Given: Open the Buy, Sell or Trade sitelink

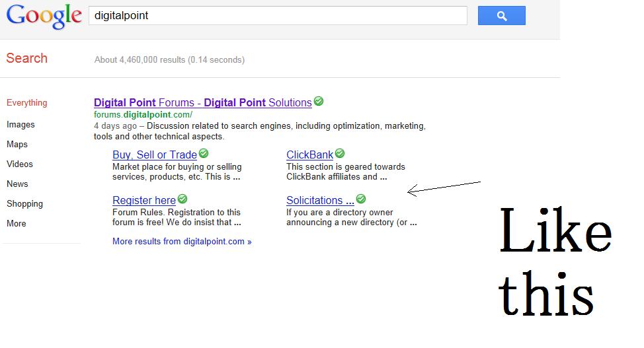Looking at the screenshot, I should coord(155,155).
